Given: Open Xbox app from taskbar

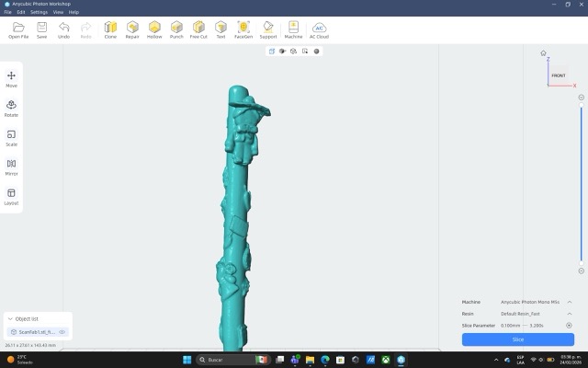Looking at the screenshot, I should click(386, 360).
